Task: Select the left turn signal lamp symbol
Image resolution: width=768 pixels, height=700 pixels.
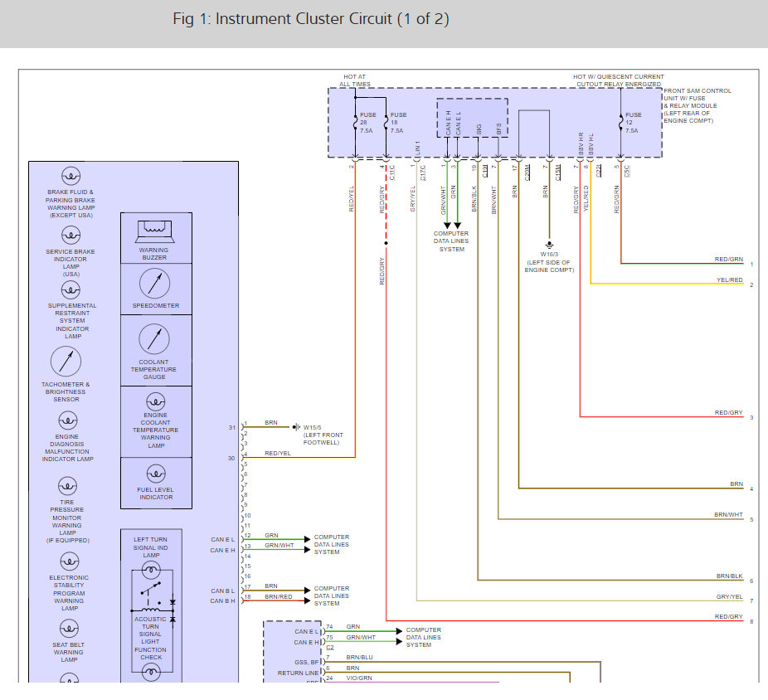Action: click(x=151, y=569)
